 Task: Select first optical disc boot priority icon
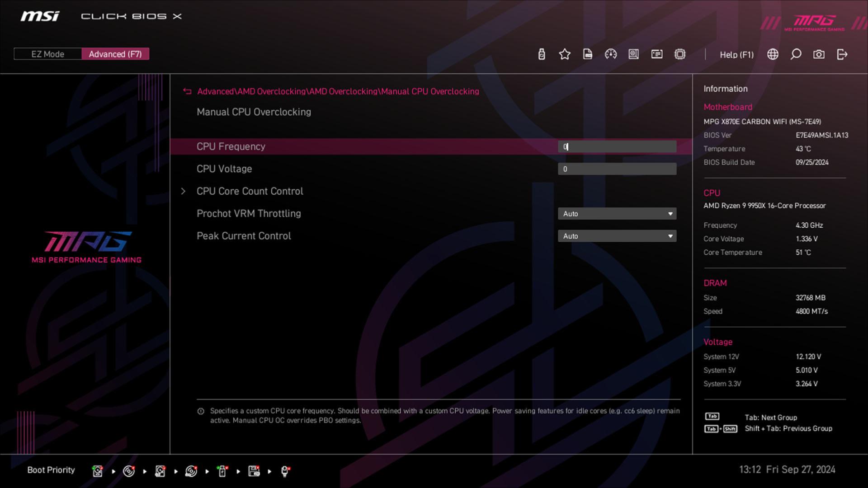[x=129, y=471]
